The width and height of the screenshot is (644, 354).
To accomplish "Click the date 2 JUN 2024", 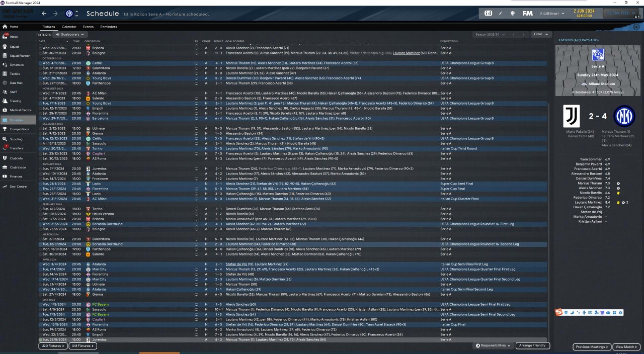I will [x=584, y=11].
